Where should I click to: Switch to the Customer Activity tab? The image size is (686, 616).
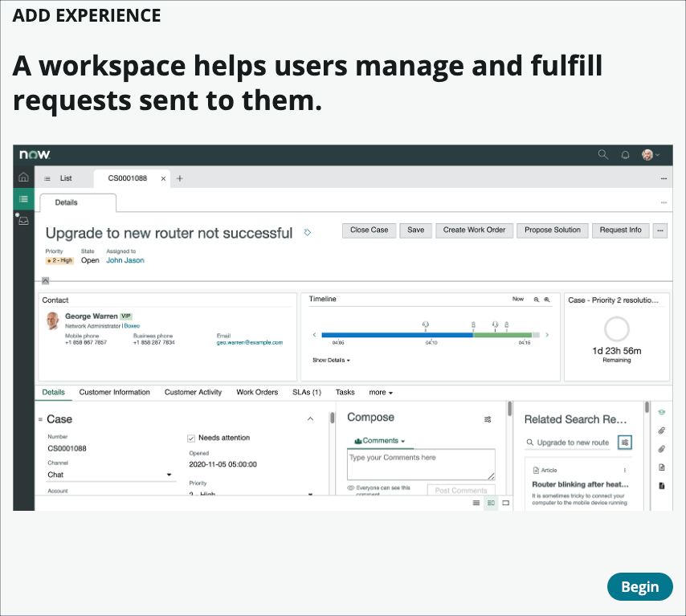pos(193,392)
